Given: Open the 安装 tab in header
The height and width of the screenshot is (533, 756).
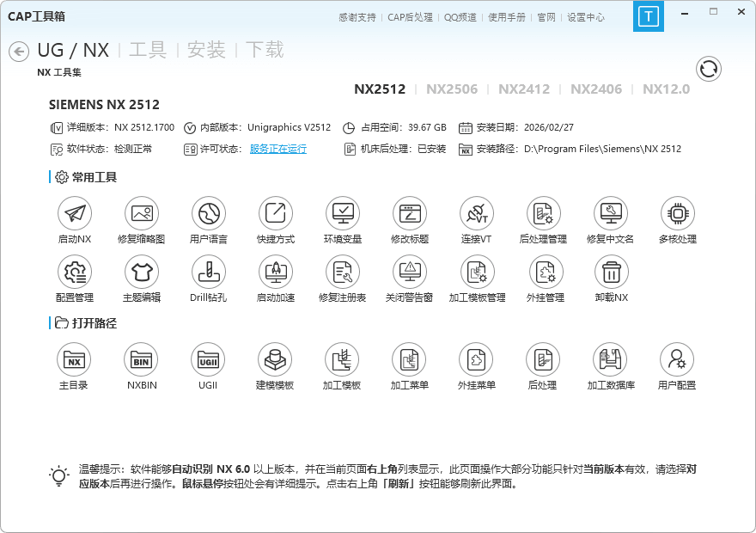Looking at the screenshot, I should point(206,50).
